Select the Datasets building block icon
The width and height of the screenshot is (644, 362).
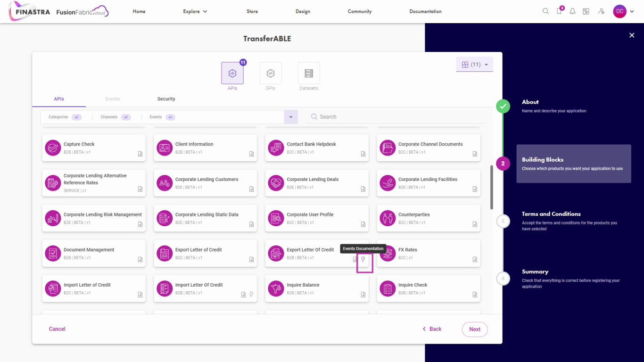point(309,74)
